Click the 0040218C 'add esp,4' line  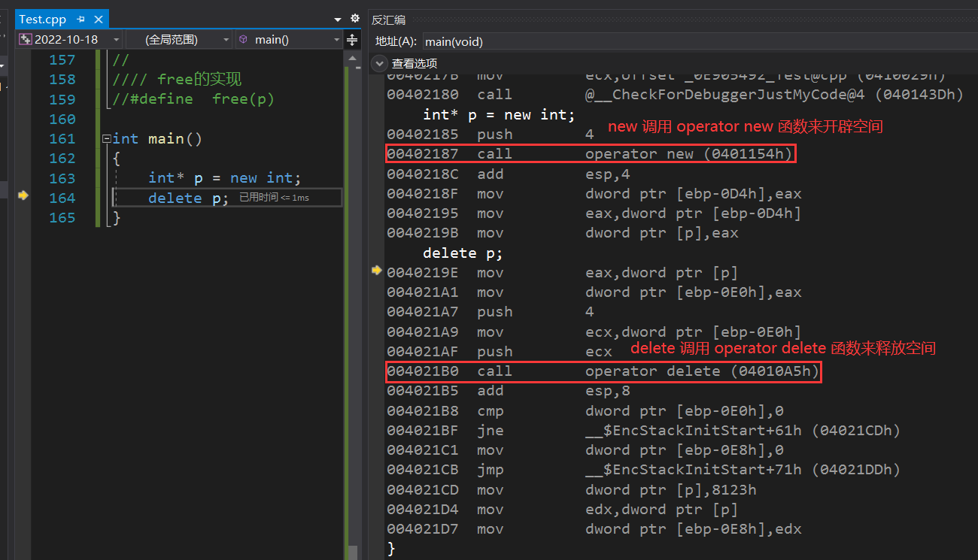click(x=509, y=174)
